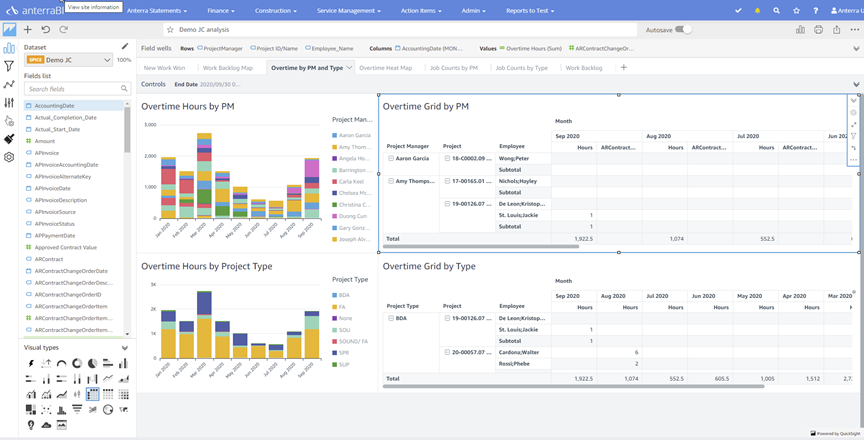Open the Insights line sidebar icon
Screen dimensions: 864x440
point(9,84)
